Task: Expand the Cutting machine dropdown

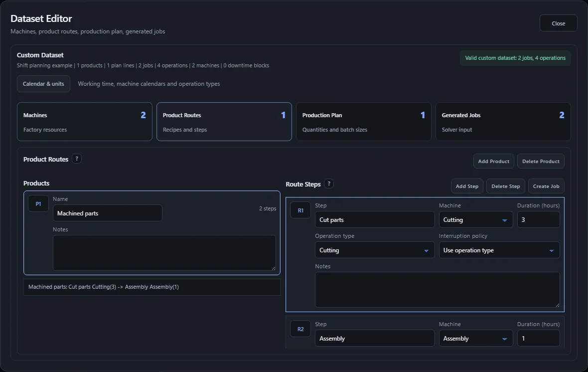Action: [475, 219]
